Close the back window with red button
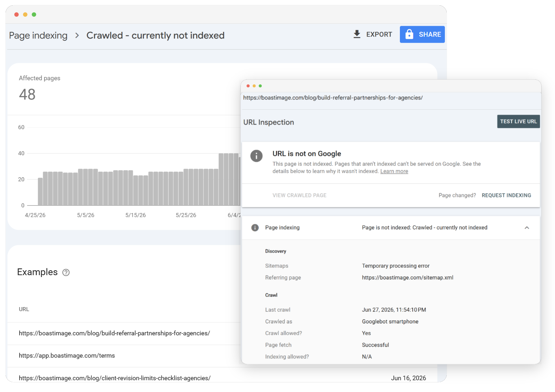This screenshot has height=392, width=555. pyautogui.click(x=17, y=15)
